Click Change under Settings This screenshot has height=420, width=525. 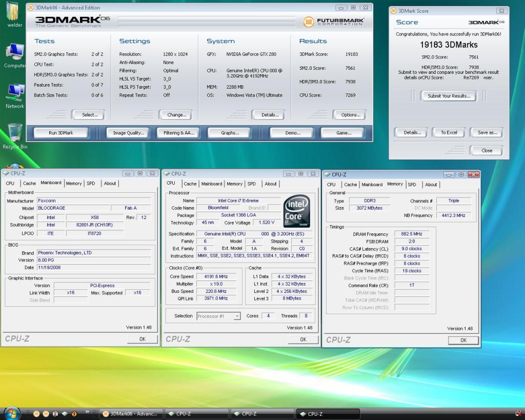176,115
